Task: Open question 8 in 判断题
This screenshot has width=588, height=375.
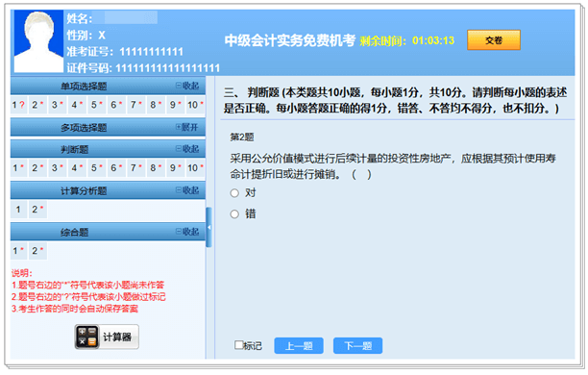Action: pyautogui.click(x=156, y=168)
